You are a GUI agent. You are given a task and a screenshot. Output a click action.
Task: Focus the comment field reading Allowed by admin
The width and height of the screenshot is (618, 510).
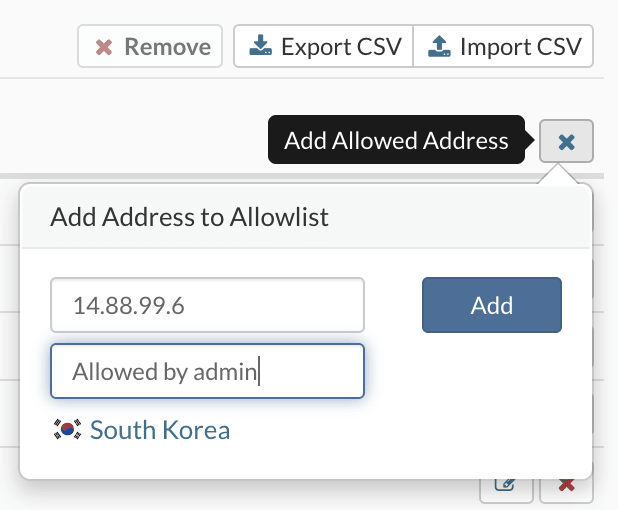click(207, 371)
